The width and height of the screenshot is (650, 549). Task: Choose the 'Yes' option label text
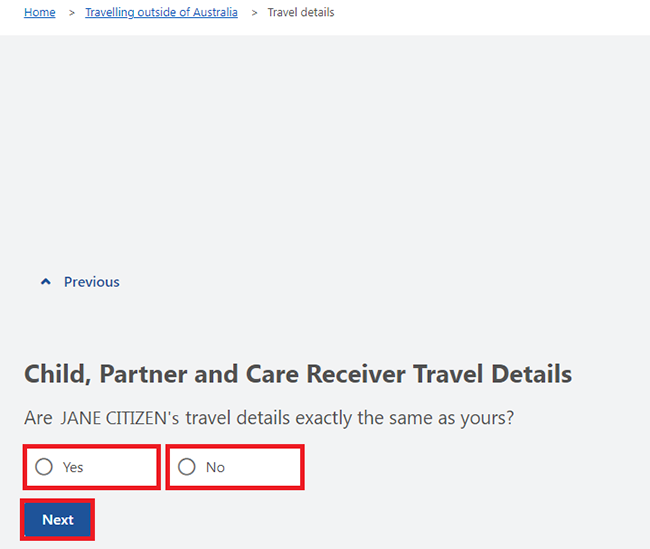pos(73,467)
